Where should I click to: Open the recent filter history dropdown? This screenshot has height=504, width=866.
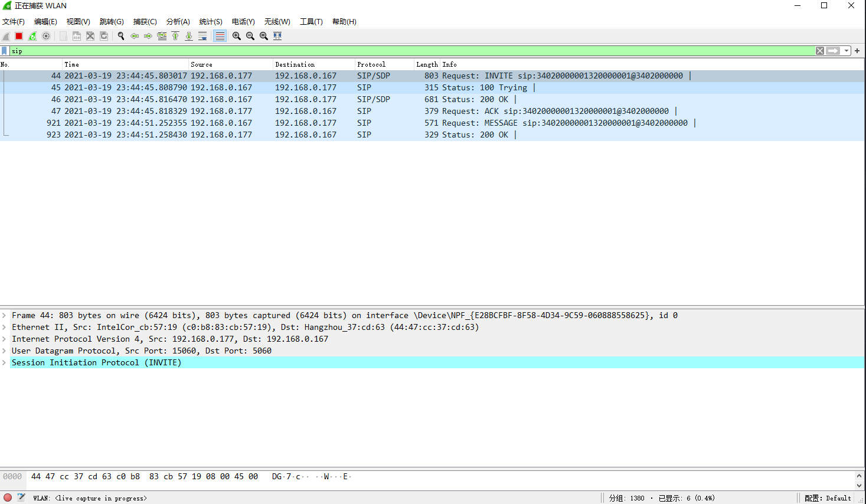point(847,51)
